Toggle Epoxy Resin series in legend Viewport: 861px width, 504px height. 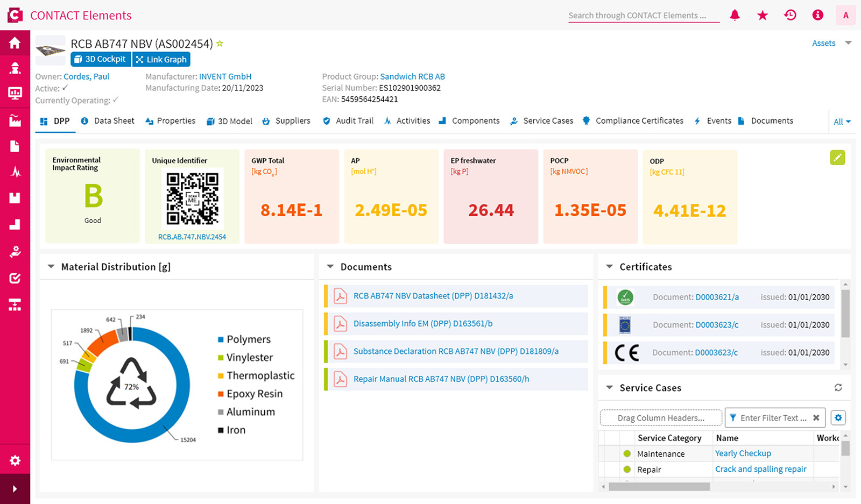(254, 394)
